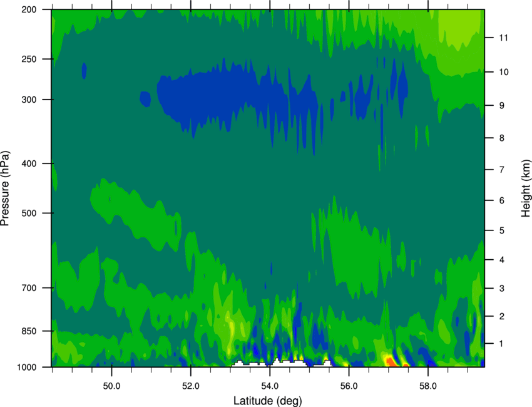Select the 1000 pressure tick label
Image resolution: width=532 pixels, height=407 pixels.
coord(27,367)
